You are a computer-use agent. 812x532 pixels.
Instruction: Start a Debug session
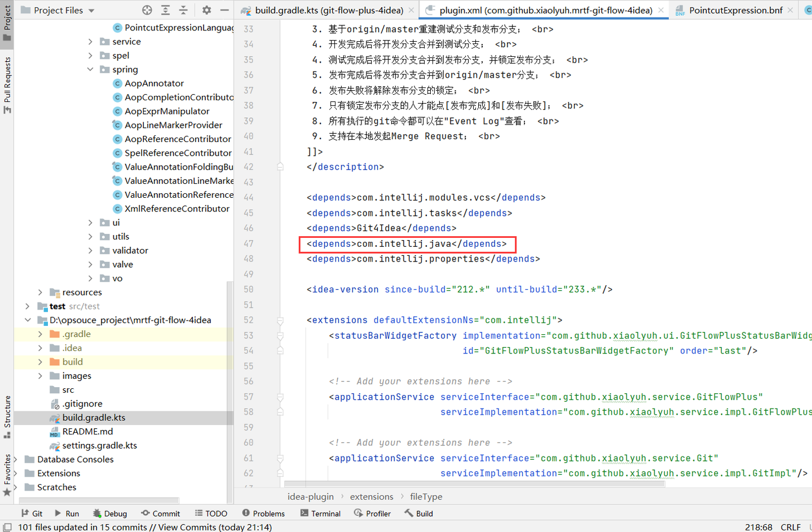(x=109, y=513)
